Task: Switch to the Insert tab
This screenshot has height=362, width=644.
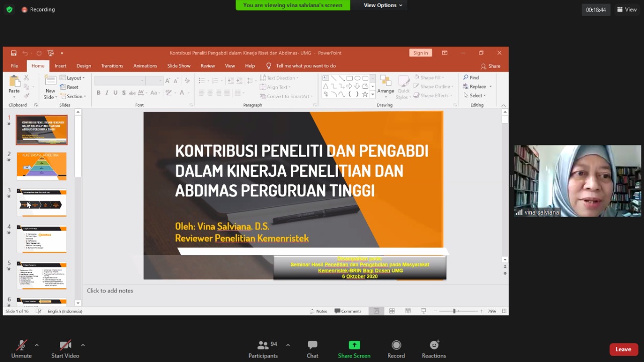Action: 60,66
